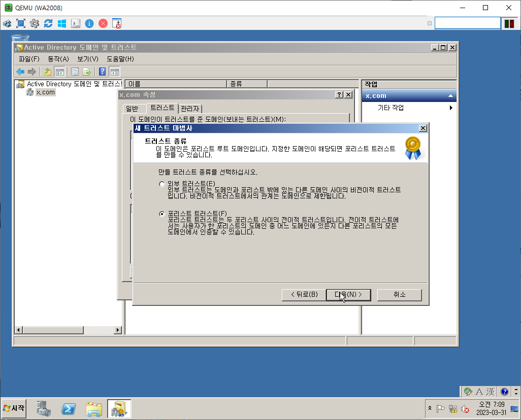
Task: Click the red-green display indicator icon
Action: click(x=509, y=23)
